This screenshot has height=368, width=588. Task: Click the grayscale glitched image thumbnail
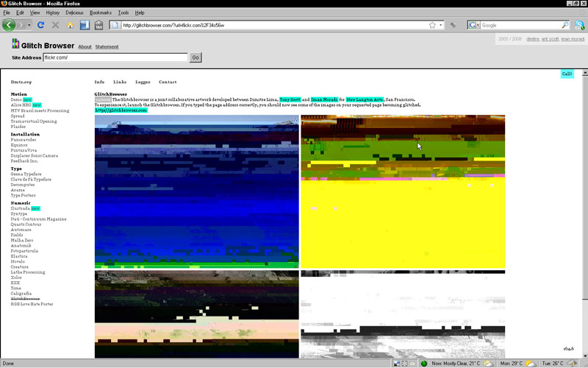403,314
